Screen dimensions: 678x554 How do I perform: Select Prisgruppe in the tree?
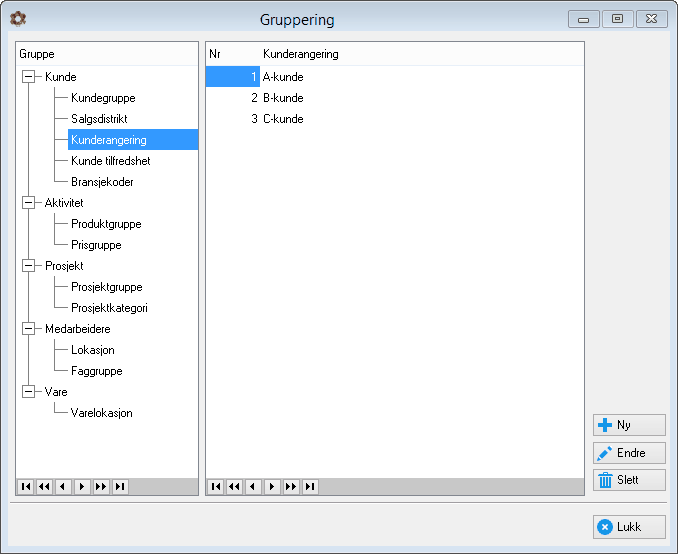tap(96, 245)
